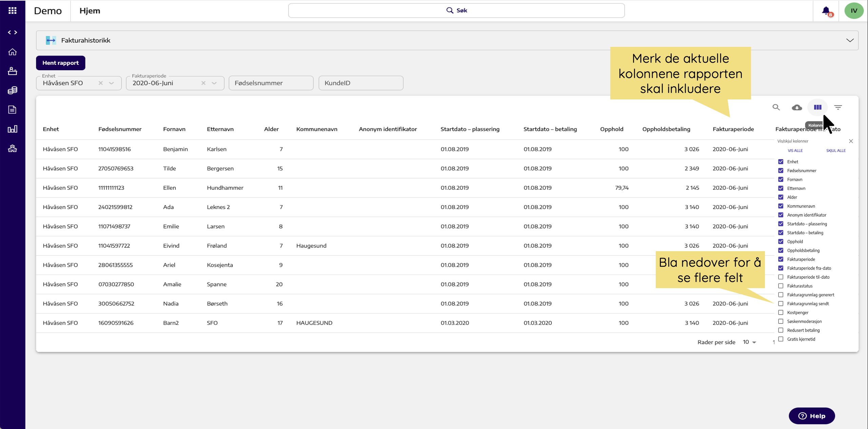Clear the Enhet selection
The width and height of the screenshot is (868, 429).
pos(101,83)
